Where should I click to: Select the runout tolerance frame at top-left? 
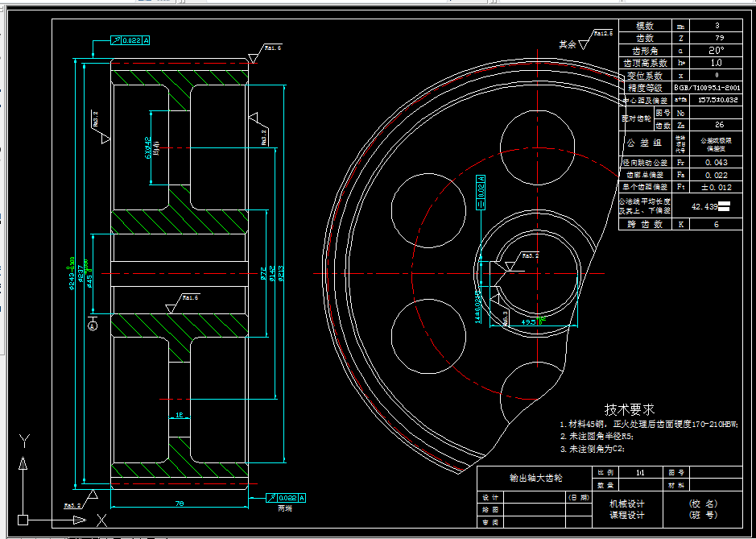[130, 40]
